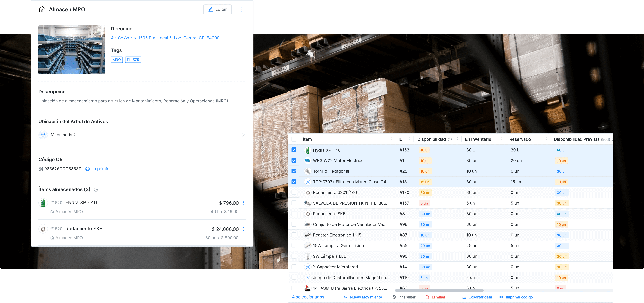Screen dimensions: 644x303
Task: Click the Imprimir printer icon
Action: [88, 169]
